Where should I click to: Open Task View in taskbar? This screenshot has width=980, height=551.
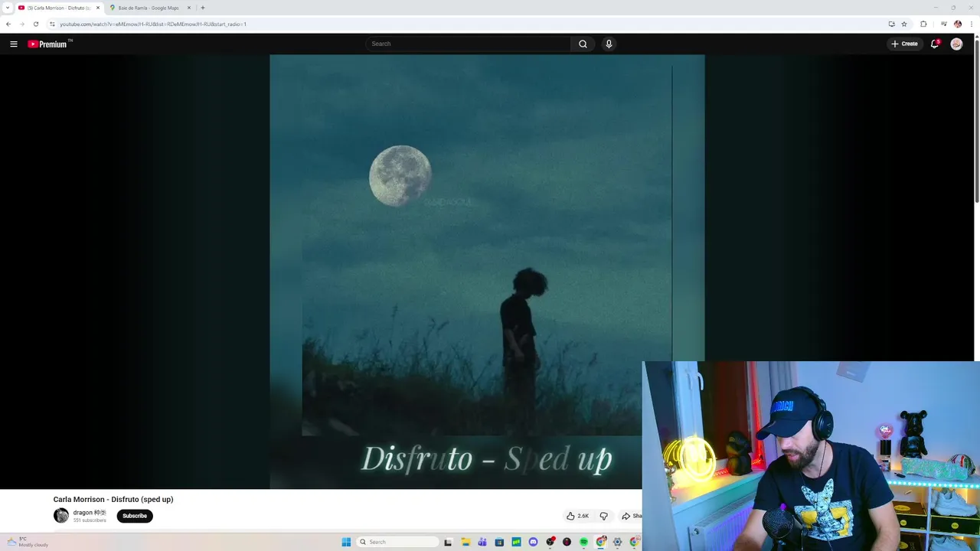448,542
